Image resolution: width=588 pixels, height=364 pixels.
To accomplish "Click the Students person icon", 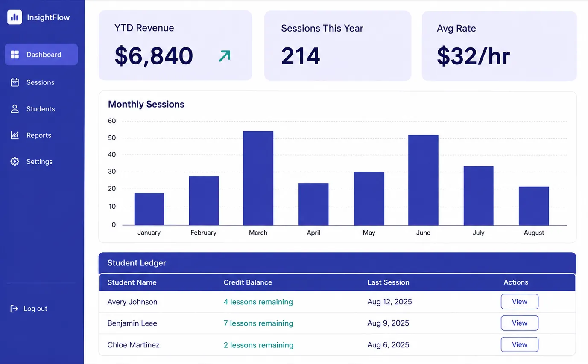I will (x=15, y=109).
